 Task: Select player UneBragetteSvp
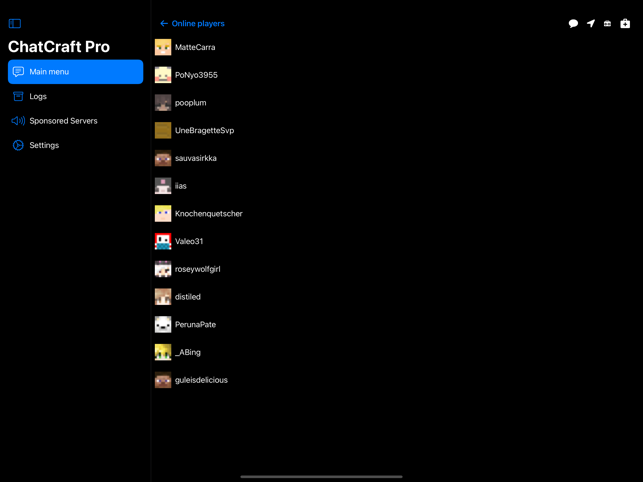(x=204, y=130)
